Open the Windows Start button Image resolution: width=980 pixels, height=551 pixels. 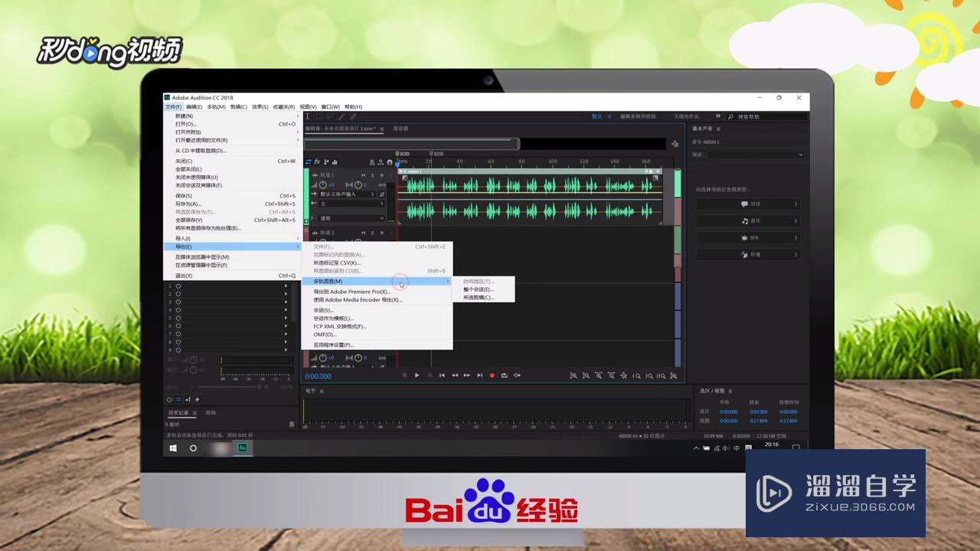tap(173, 448)
